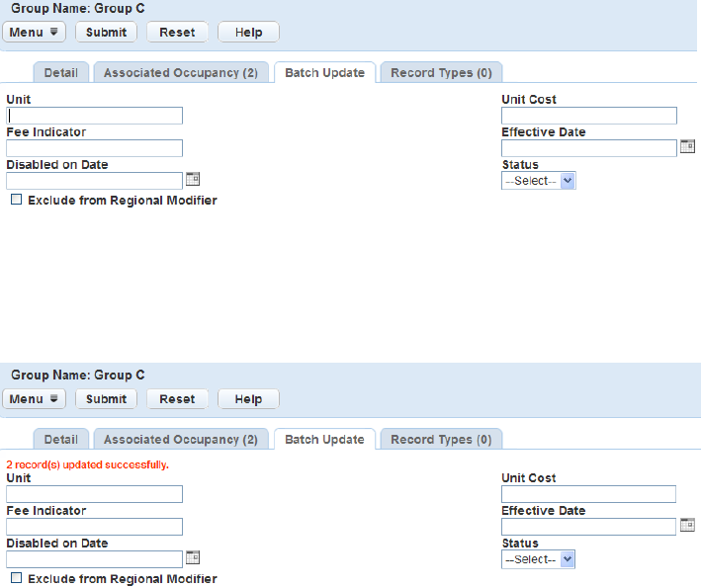701x588 pixels.
Task: Open the Menu dropdown in upper panel
Action: tap(34, 33)
